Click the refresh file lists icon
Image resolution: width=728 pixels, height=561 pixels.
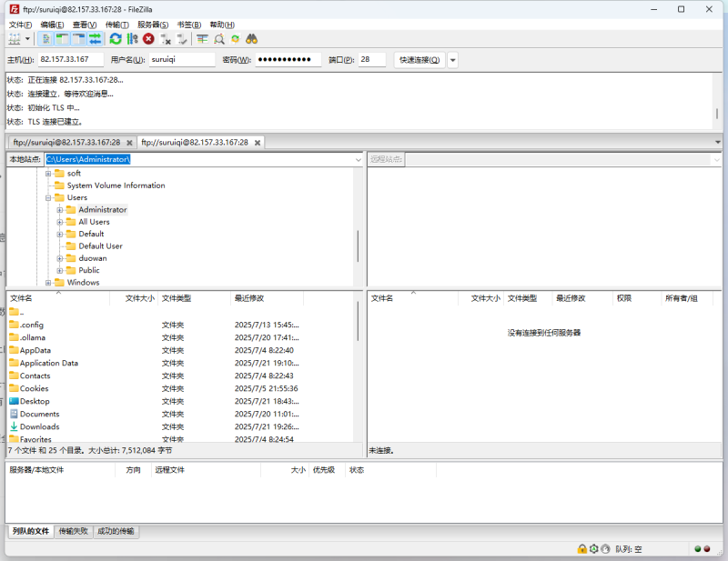[x=116, y=39]
